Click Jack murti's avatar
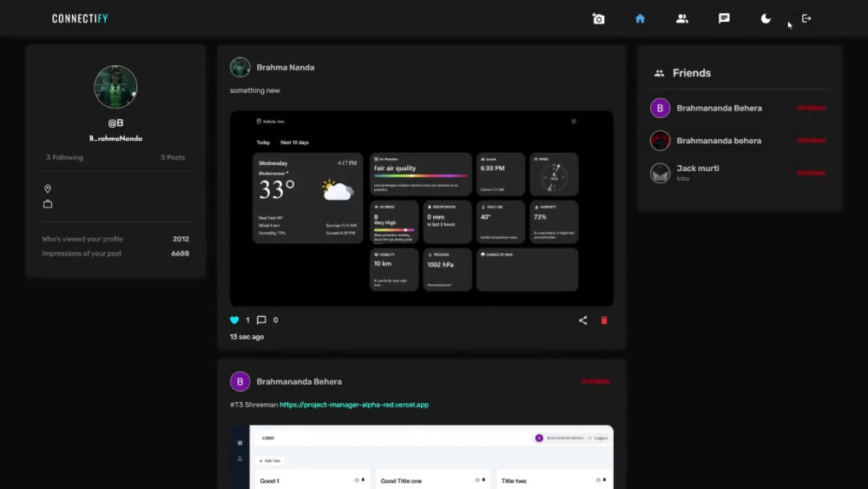The height and width of the screenshot is (489, 868). coord(660,173)
